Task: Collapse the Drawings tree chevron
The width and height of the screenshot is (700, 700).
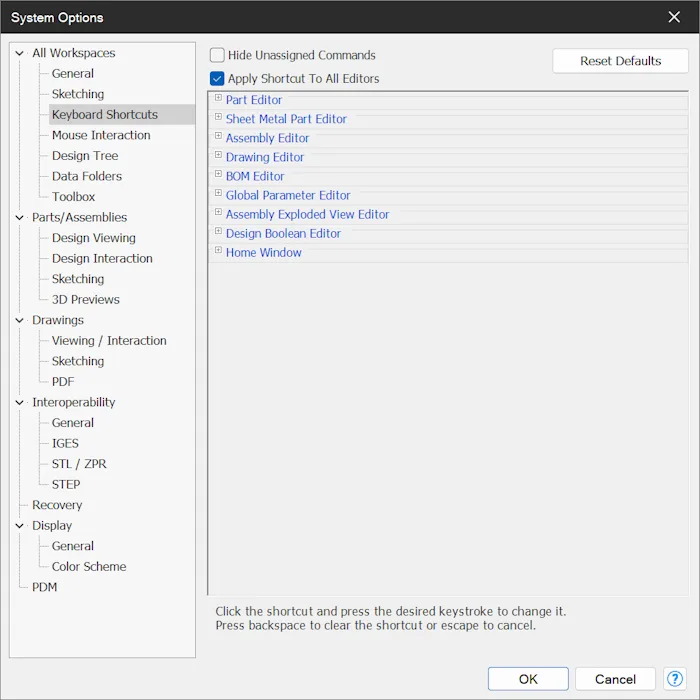Action: tap(19, 320)
